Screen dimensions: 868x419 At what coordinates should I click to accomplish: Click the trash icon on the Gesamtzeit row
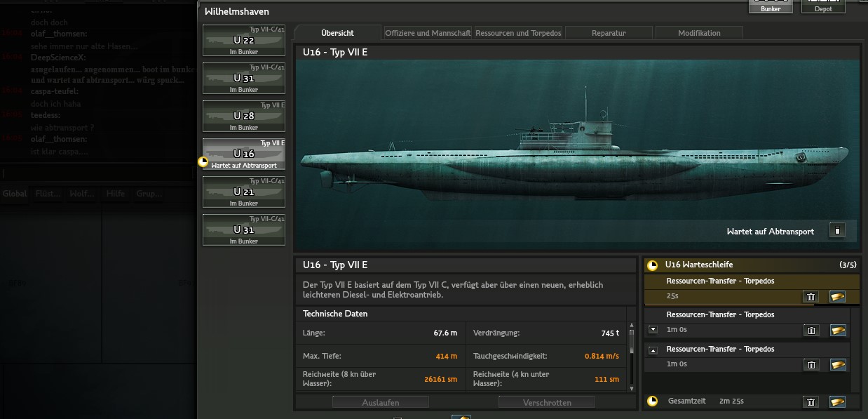(811, 401)
